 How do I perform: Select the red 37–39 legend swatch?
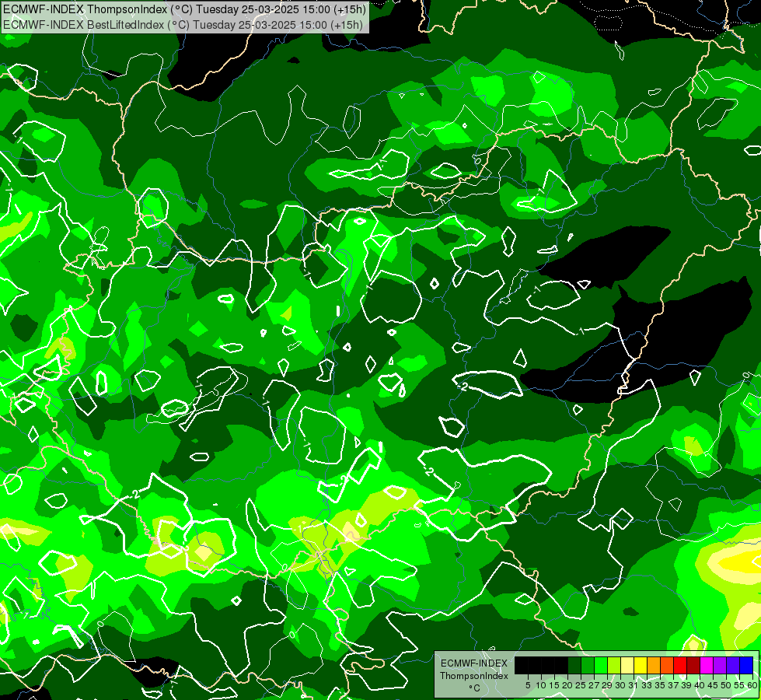pyautogui.click(x=680, y=665)
